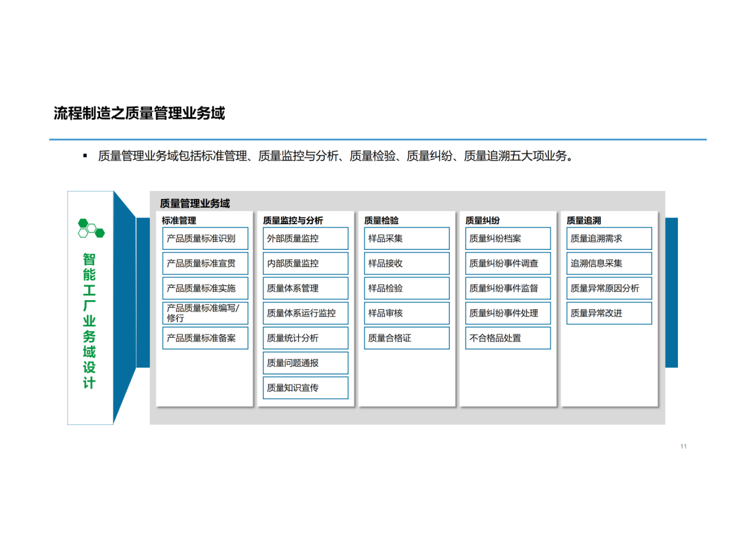
Task: Click the green hexagon logo icon
Action: click(91, 228)
